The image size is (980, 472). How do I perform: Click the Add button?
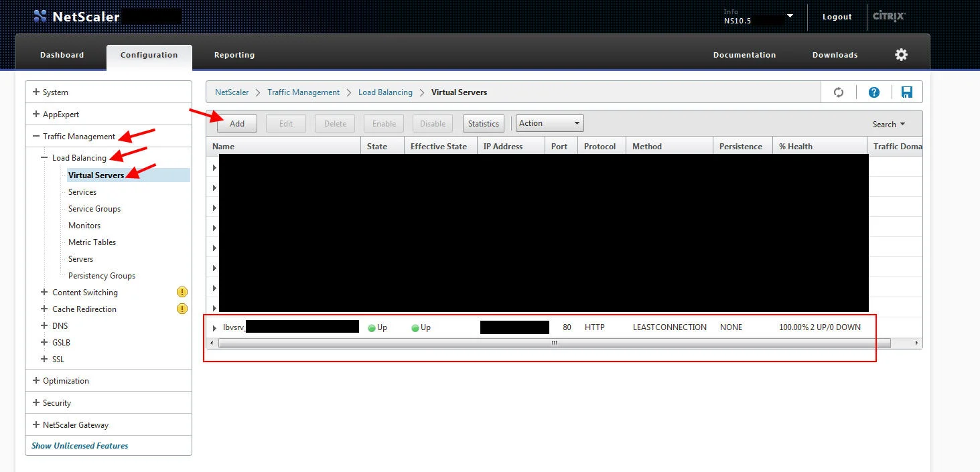pyautogui.click(x=237, y=123)
